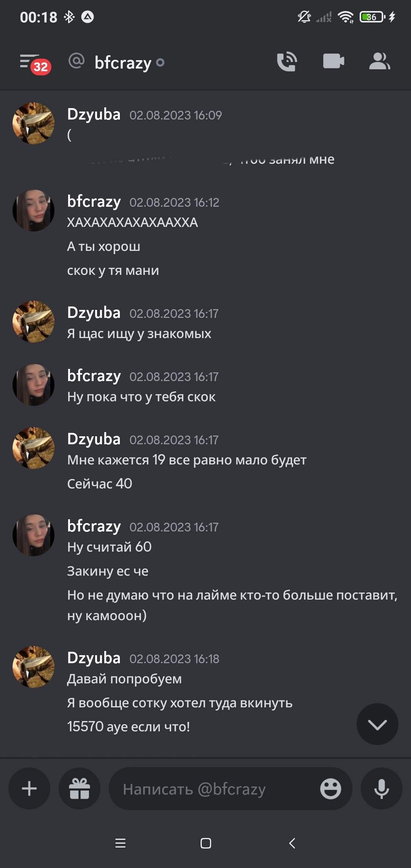Open the emoji picker
The height and width of the screenshot is (868, 411).
(x=330, y=788)
